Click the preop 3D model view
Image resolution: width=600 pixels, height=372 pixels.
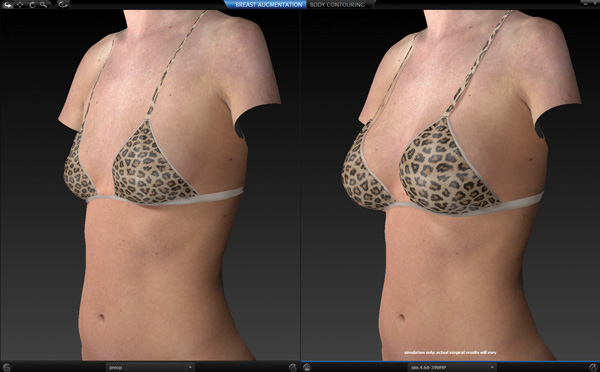[x=150, y=185]
